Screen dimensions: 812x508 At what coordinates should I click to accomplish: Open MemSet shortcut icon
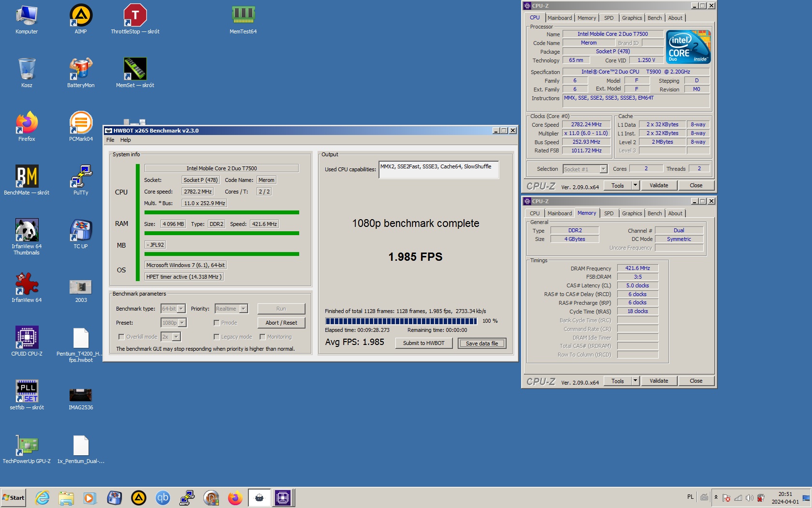pos(135,73)
